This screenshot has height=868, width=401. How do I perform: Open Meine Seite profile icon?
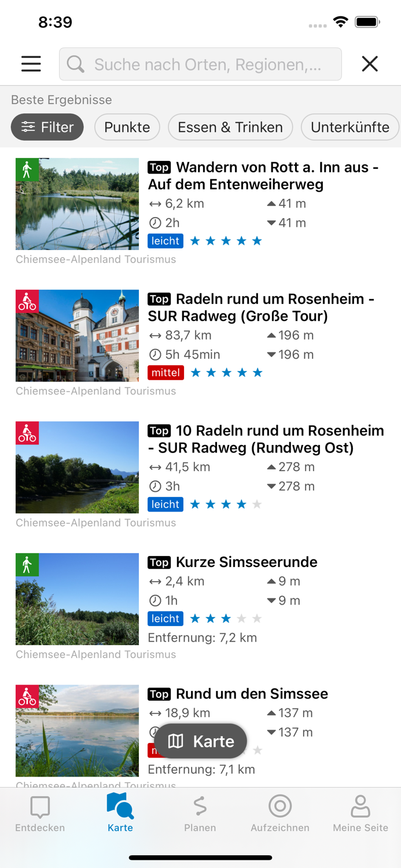click(x=360, y=806)
